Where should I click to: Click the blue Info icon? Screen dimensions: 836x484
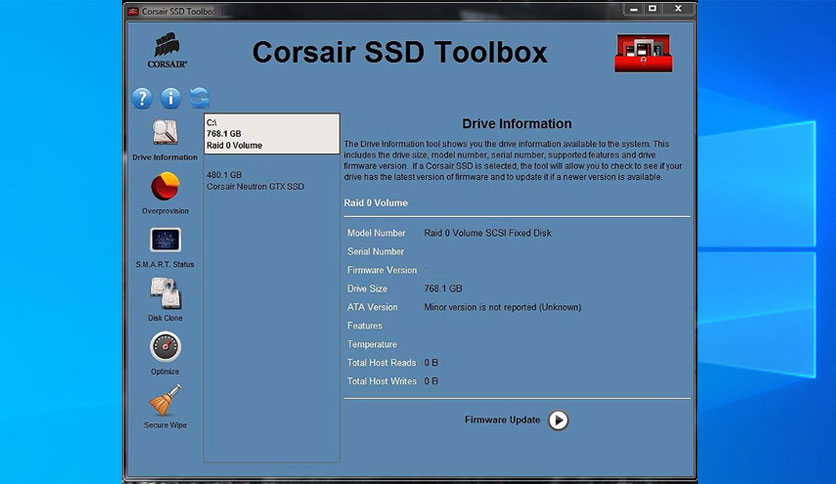tap(171, 98)
